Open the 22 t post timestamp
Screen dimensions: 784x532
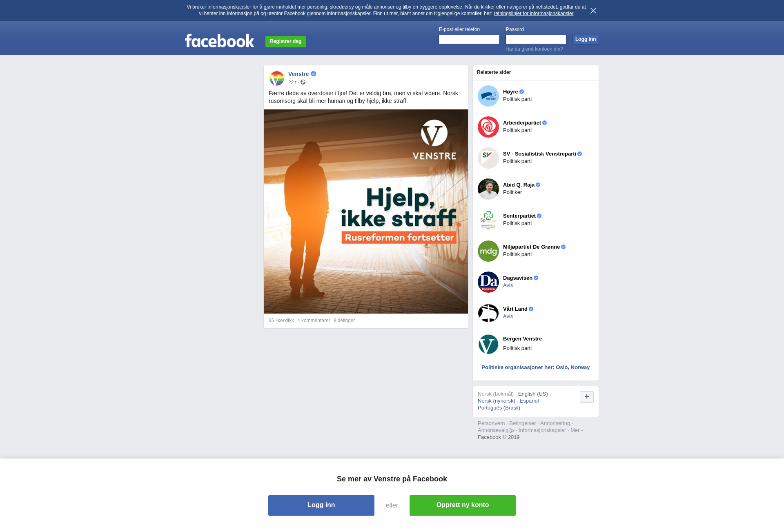292,82
